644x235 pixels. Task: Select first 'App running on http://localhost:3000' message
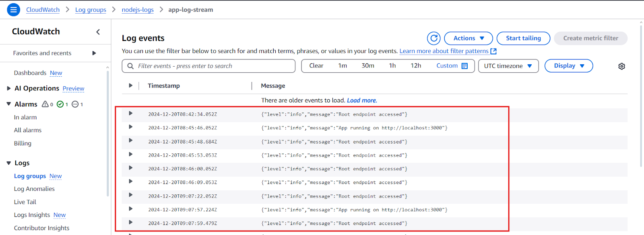pyautogui.click(x=354, y=128)
